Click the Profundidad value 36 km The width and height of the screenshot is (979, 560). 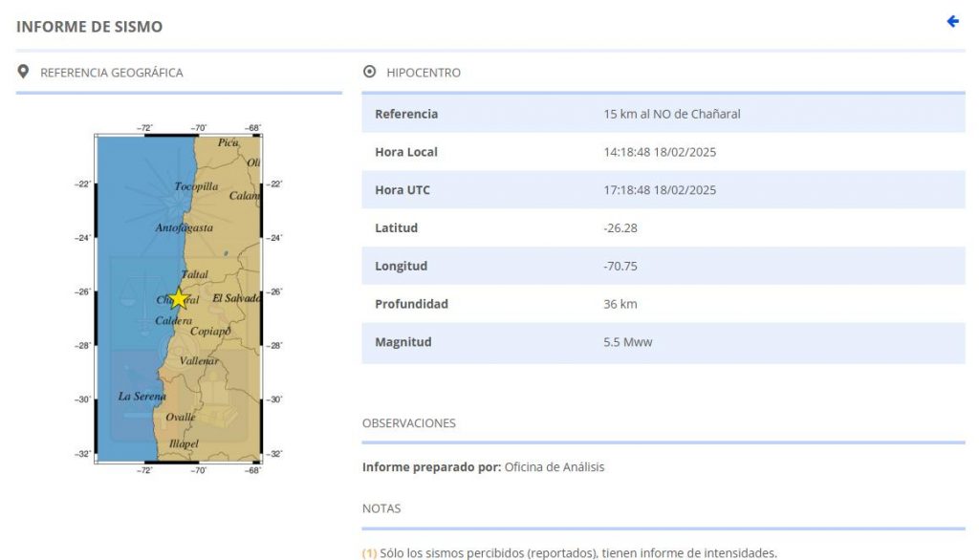tap(620, 304)
